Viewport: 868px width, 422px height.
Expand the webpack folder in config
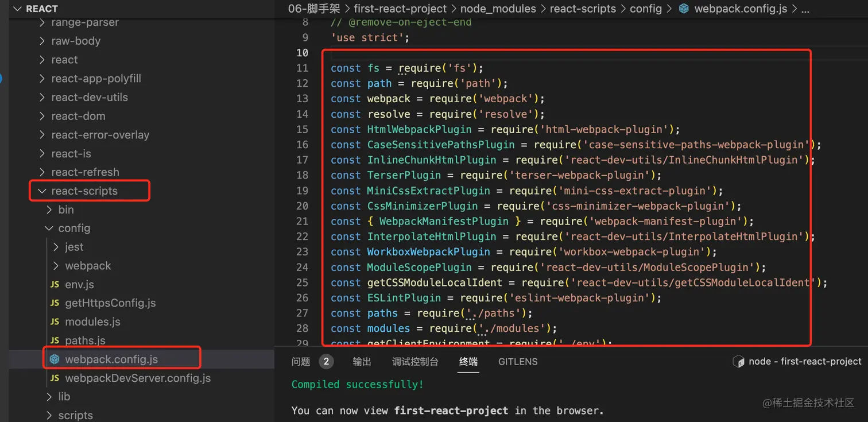tap(56, 266)
